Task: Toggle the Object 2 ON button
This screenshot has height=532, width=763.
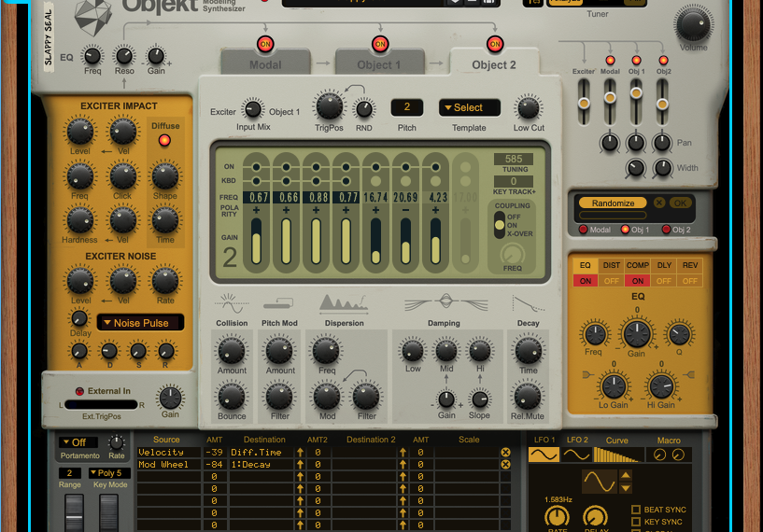Action: 494,44
